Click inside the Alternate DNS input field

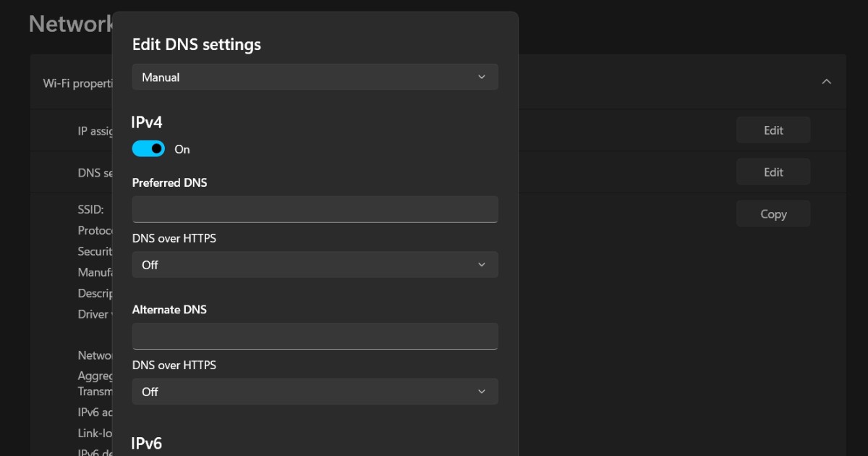315,335
